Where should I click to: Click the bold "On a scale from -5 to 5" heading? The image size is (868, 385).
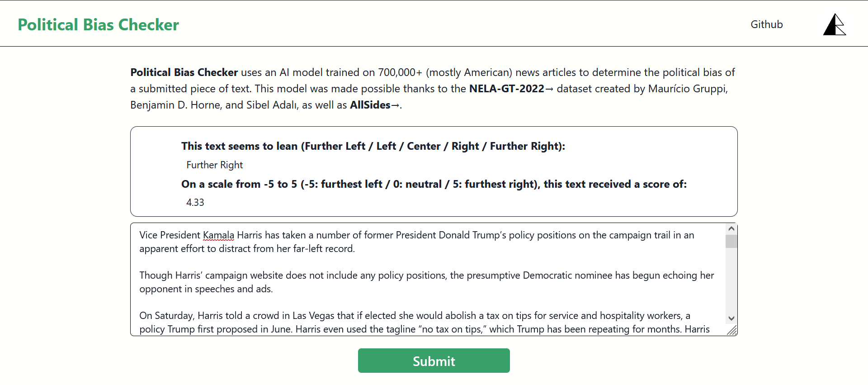(x=434, y=184)
